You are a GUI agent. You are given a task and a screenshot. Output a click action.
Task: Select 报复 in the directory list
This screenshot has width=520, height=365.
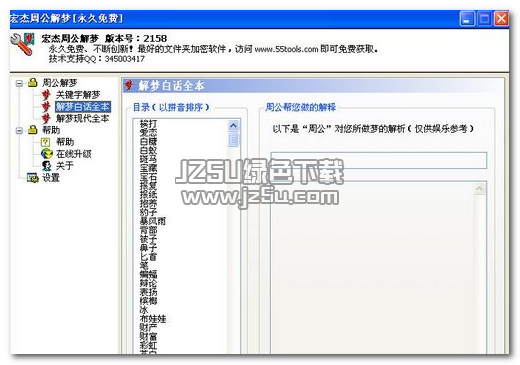(148, 186)
